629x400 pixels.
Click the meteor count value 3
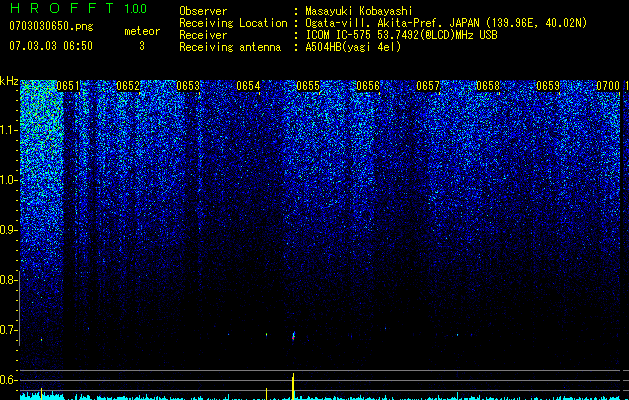[x=142, y=46]
